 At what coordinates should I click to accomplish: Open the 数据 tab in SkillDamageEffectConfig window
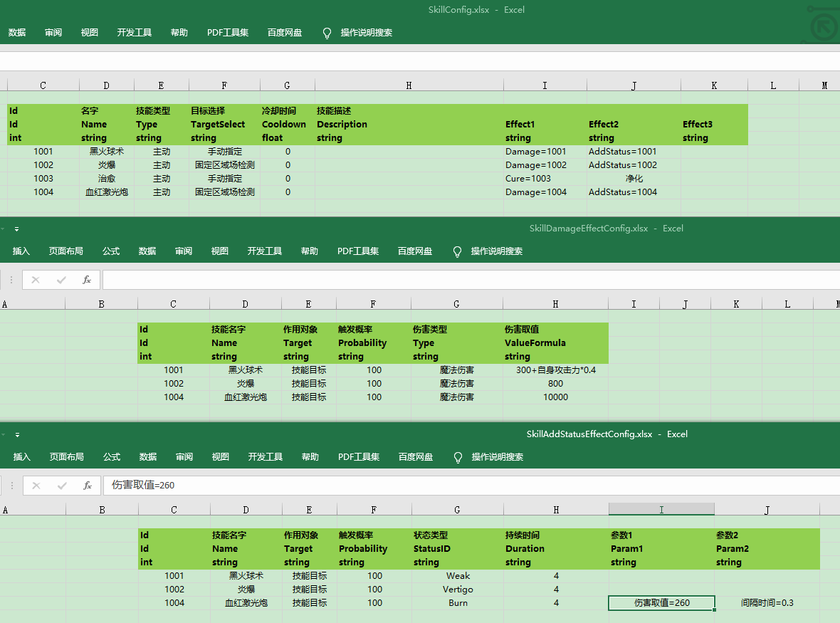pos(147,251)
